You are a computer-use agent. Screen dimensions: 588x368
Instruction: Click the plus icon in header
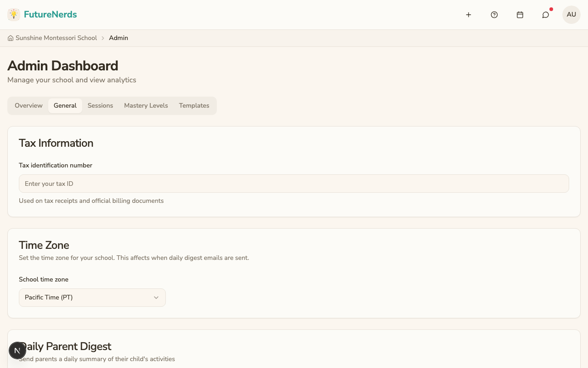(469, 15)
